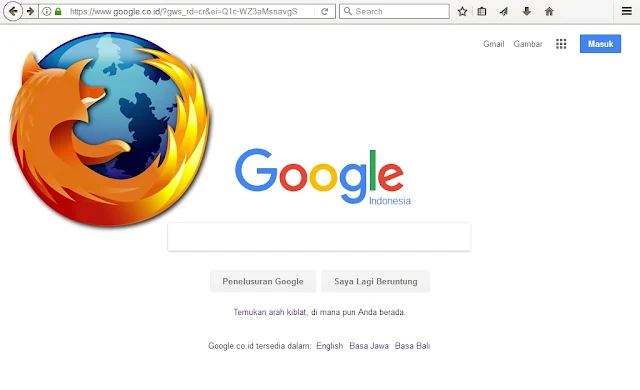640x390 pixels.
Task: Open the downloads arrow icon
Action: (527, 11)
